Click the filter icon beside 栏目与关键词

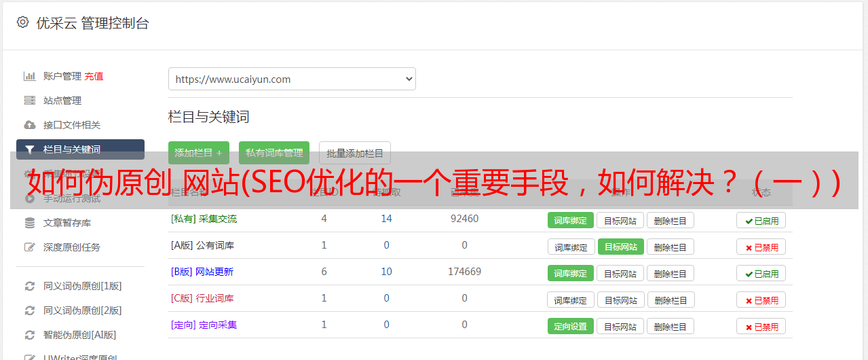point(29,149)
